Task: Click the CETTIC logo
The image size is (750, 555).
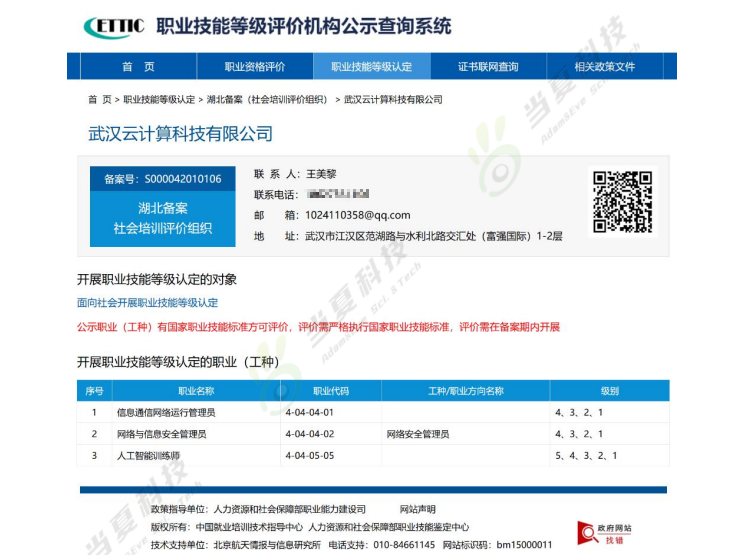Action: (x=114, y=26)
